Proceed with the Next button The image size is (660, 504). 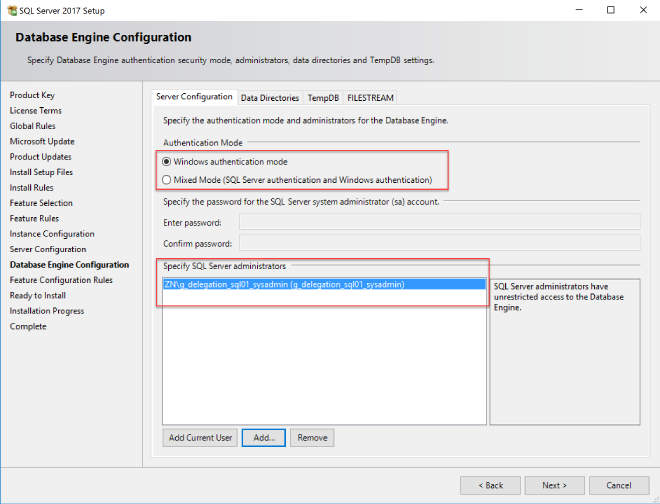point(555,485)
